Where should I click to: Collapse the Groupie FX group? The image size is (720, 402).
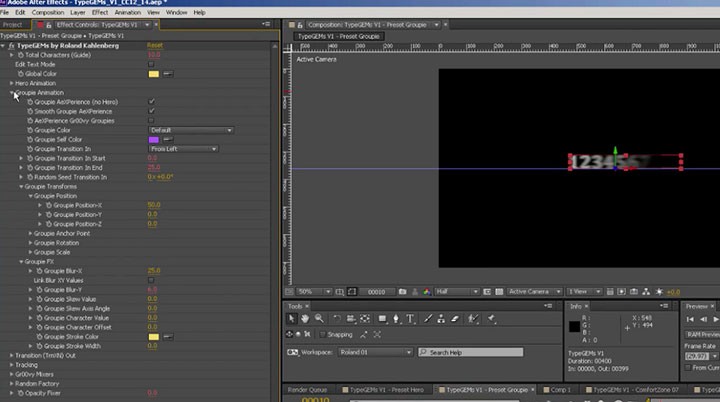[x=21, y=261]
